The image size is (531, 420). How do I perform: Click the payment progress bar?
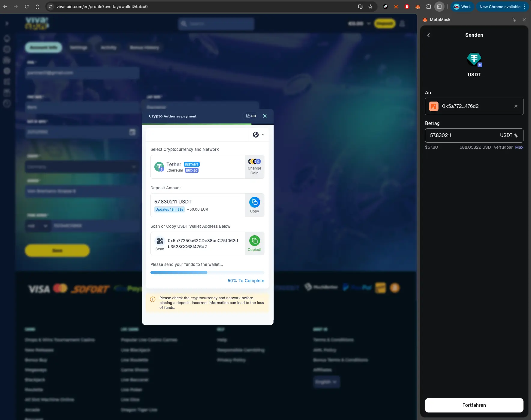pos(207,272)
